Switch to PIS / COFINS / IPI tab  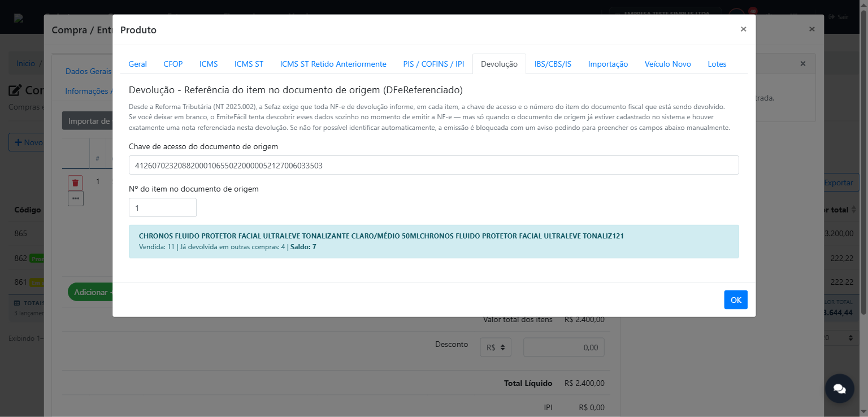tap(433, 64)
